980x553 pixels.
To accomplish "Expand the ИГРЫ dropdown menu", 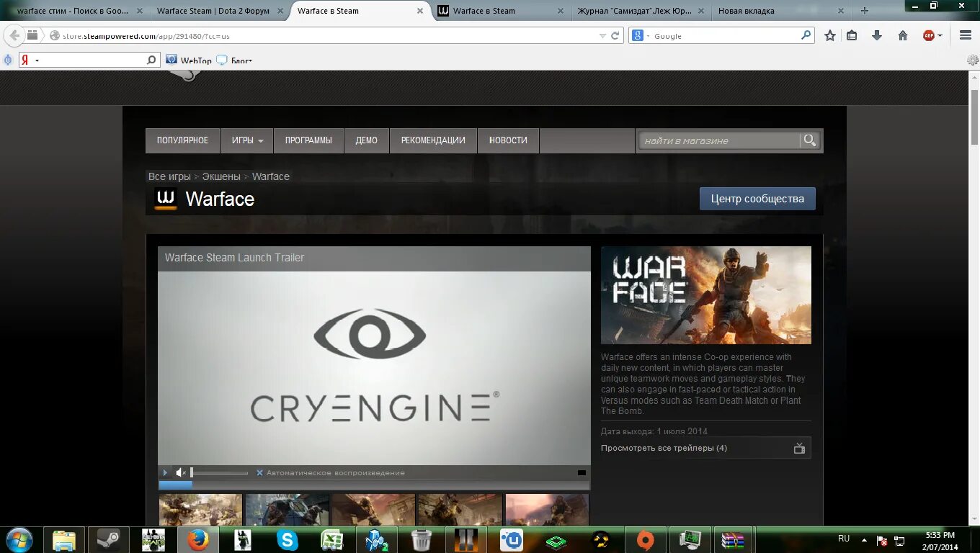I will click(247, 140).
